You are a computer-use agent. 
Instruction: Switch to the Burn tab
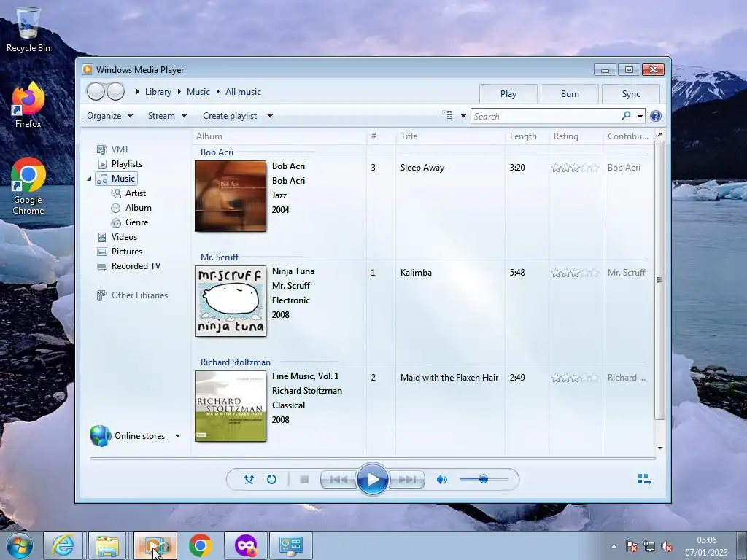coord(570,94)
